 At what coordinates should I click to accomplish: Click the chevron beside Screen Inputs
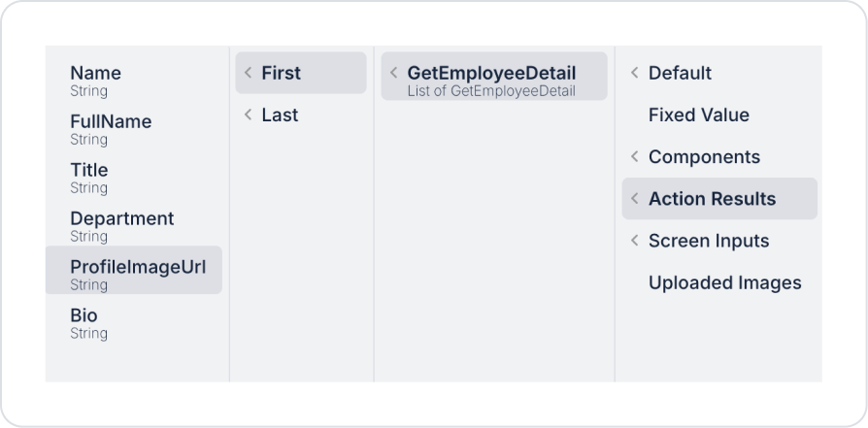635,241
